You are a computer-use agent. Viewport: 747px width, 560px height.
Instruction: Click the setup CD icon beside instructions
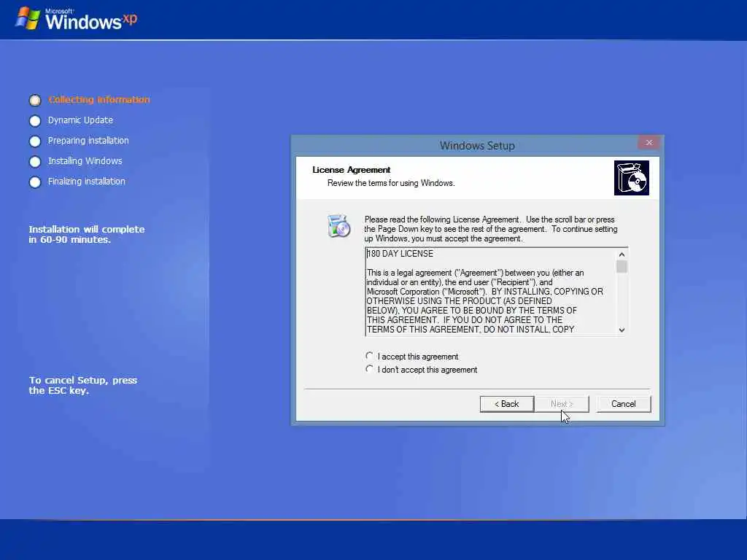[x=338, y=226]
